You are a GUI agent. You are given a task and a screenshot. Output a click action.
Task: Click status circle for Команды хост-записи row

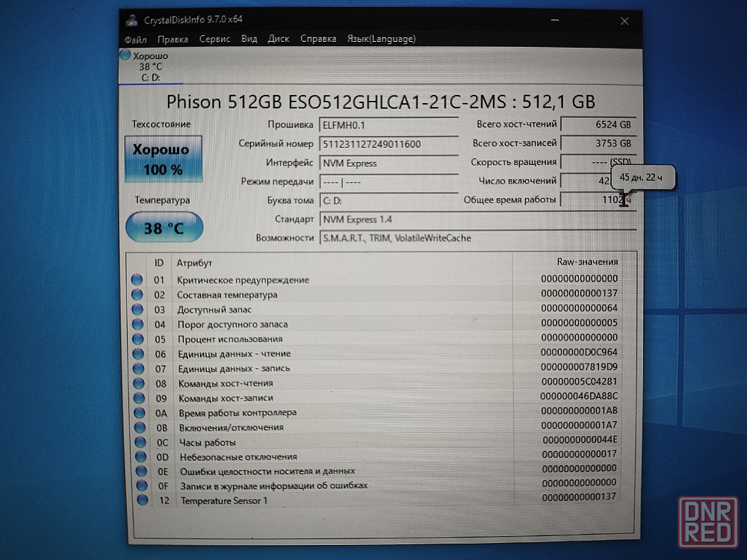coord(139,398)
